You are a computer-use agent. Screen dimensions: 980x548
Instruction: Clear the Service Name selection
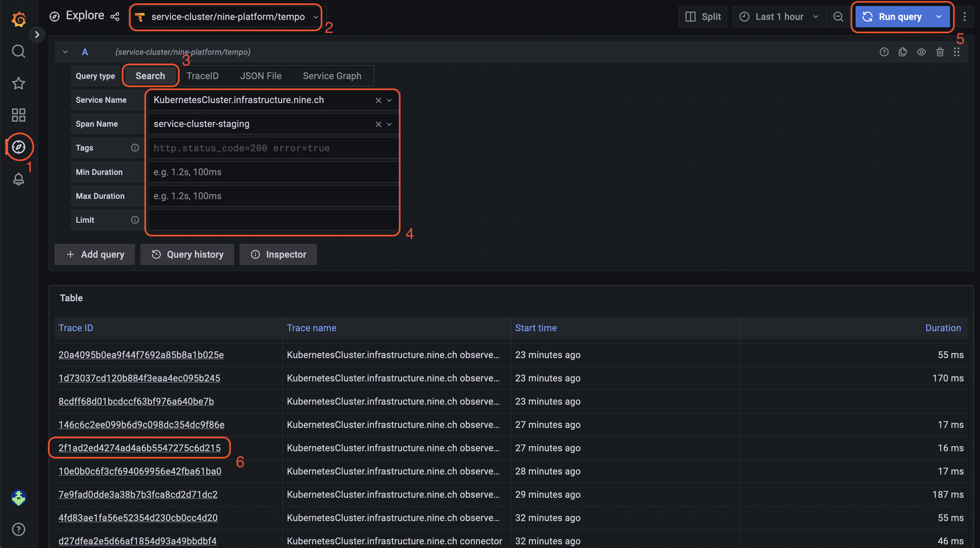378,100
